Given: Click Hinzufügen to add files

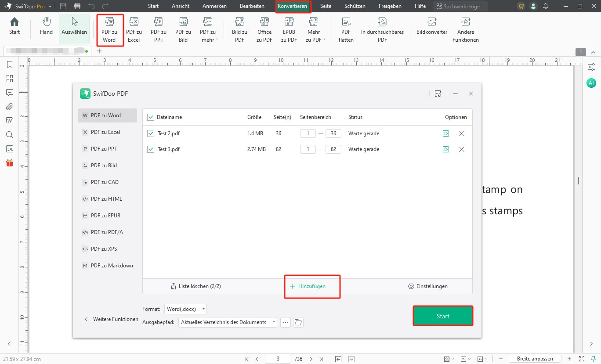Looking at the screenshot, I should point(308,286).
